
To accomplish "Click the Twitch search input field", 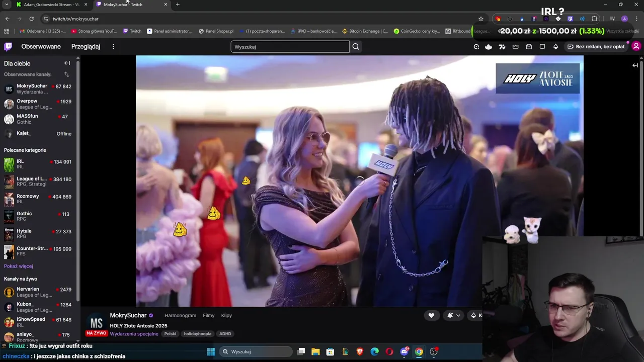I will [290, 47].
